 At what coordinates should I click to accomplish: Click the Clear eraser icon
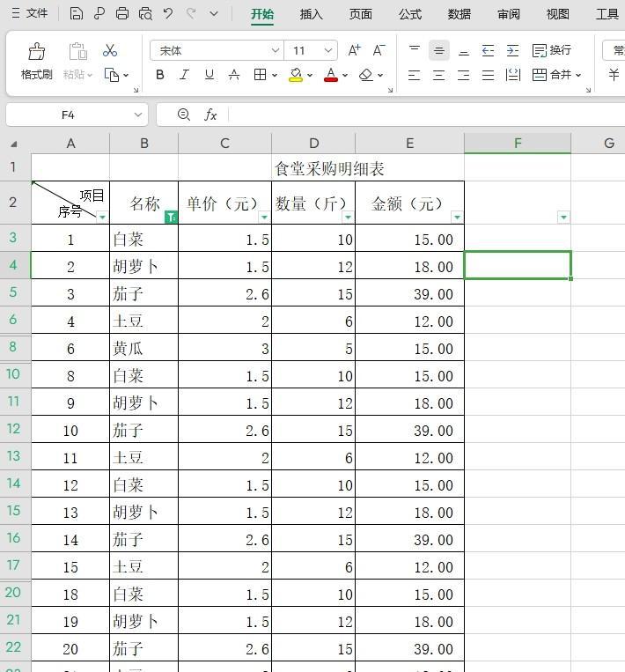pos(366,75)
